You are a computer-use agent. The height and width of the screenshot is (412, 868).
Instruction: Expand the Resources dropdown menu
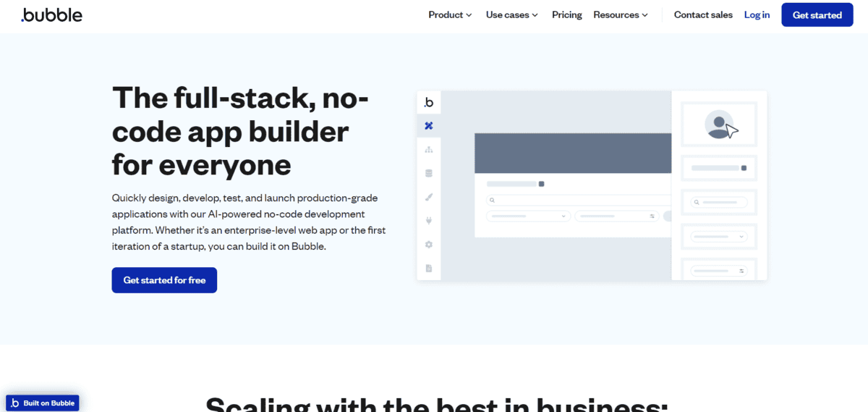coord(620,14)
